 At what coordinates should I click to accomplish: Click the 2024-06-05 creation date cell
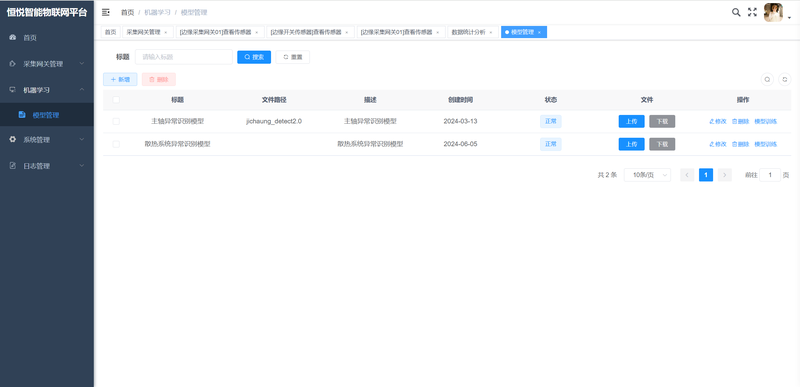pos(460,144)
